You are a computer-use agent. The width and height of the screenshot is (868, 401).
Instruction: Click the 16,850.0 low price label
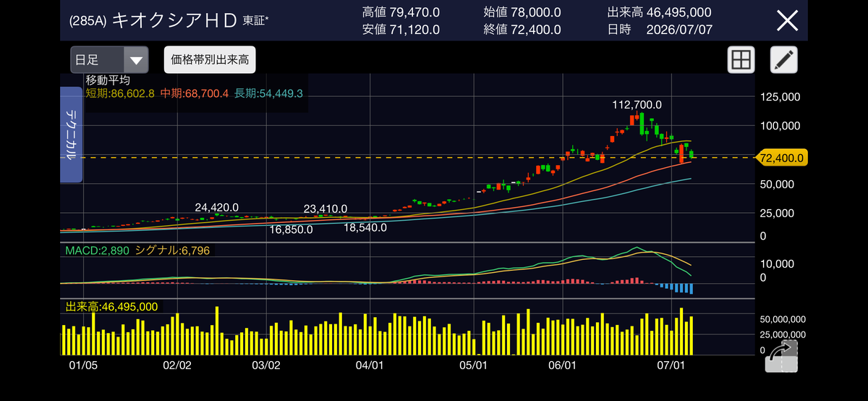291,229
